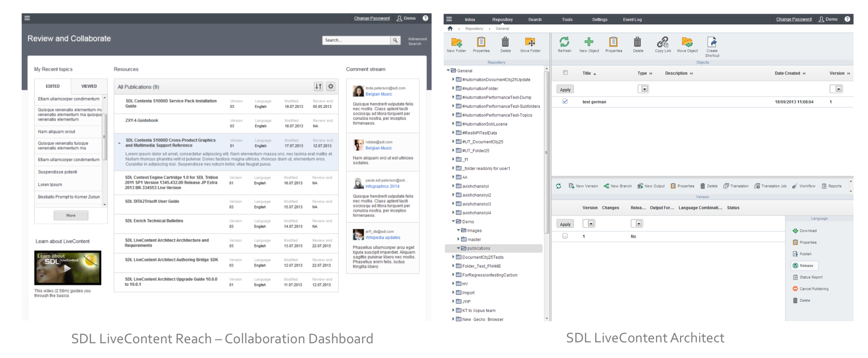Open Wikipedia updates link in comment stream
Viewport: 868px width, 358px height.
[383, 238]
